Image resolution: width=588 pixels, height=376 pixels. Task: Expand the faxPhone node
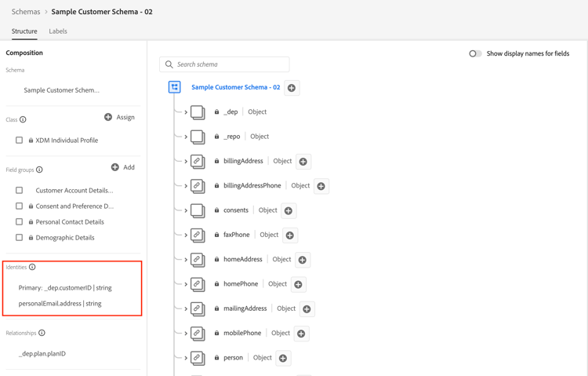coord(186,235)
